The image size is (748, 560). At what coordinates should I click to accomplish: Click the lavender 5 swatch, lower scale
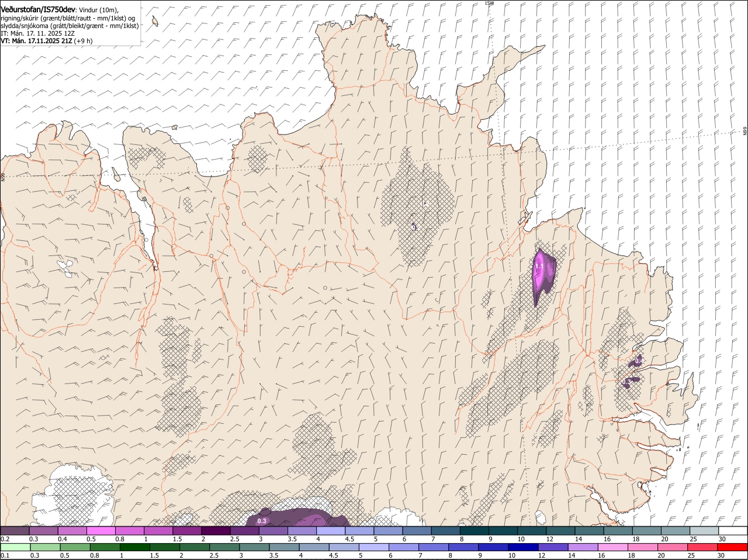click(x=374, y=547)
